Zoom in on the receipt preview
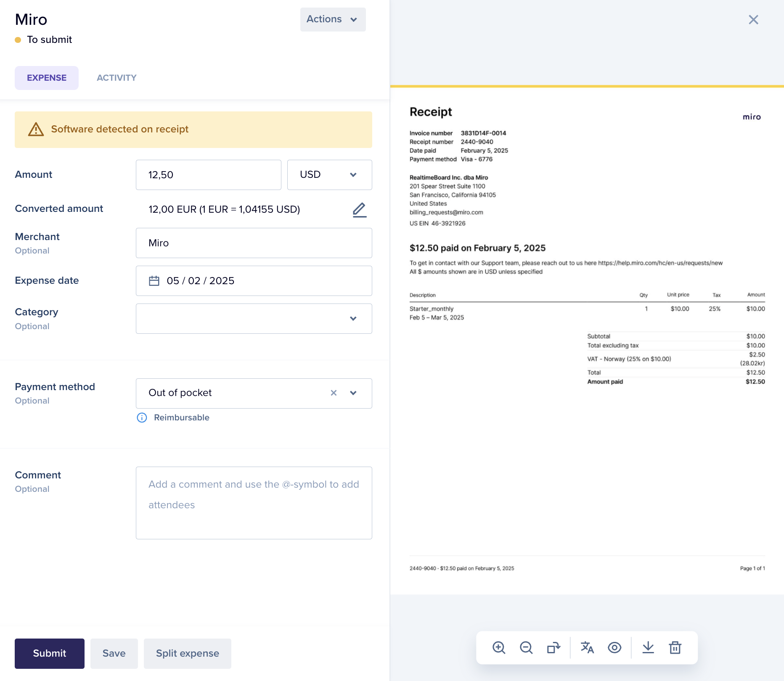The image size is (784, 681). coord(499,647)
